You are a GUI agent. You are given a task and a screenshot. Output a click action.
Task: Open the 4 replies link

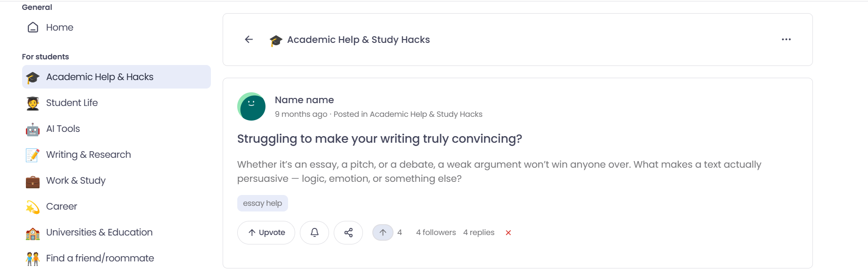pyautogui.click(x=478, y=232)
